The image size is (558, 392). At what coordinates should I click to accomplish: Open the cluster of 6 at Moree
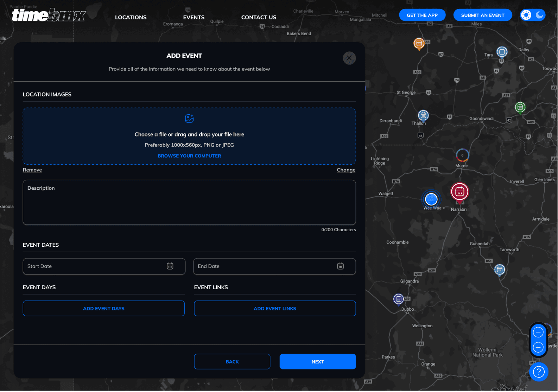coord(462,155)
